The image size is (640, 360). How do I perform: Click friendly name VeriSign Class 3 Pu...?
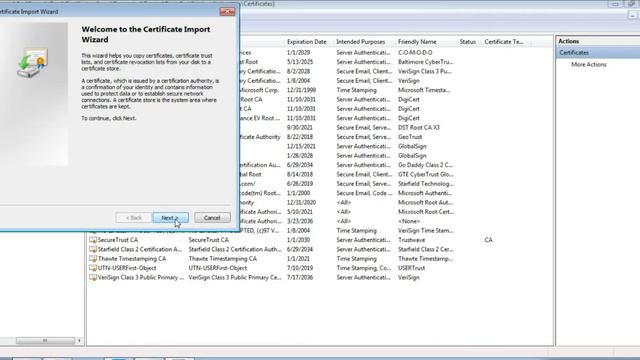(426, 71)
